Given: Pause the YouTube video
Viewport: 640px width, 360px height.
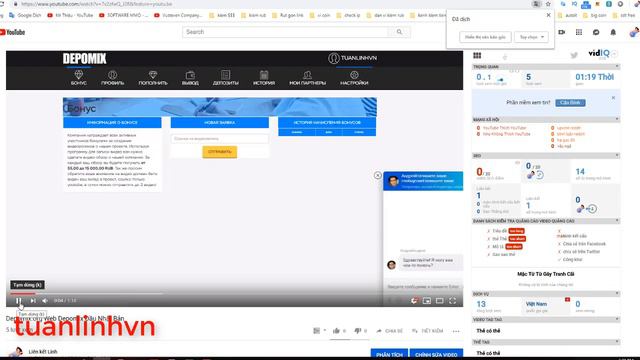Looking at the screenshot, I should [x=18, y=301].
